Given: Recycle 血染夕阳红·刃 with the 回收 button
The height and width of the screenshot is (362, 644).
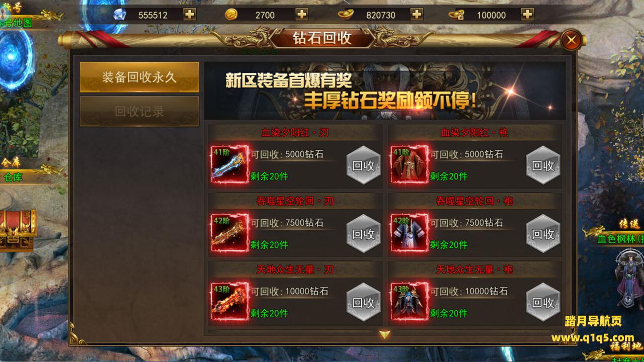Looking at the screenshot, I should [363, 165].
